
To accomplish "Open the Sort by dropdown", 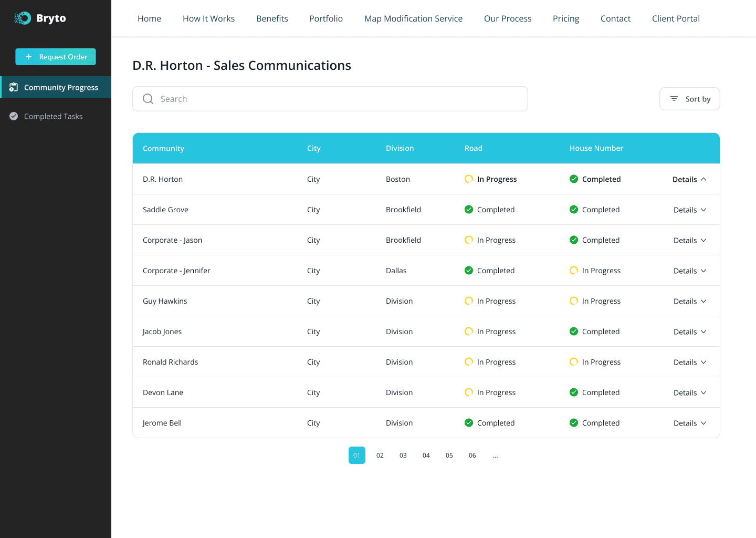I will point(689,99).
